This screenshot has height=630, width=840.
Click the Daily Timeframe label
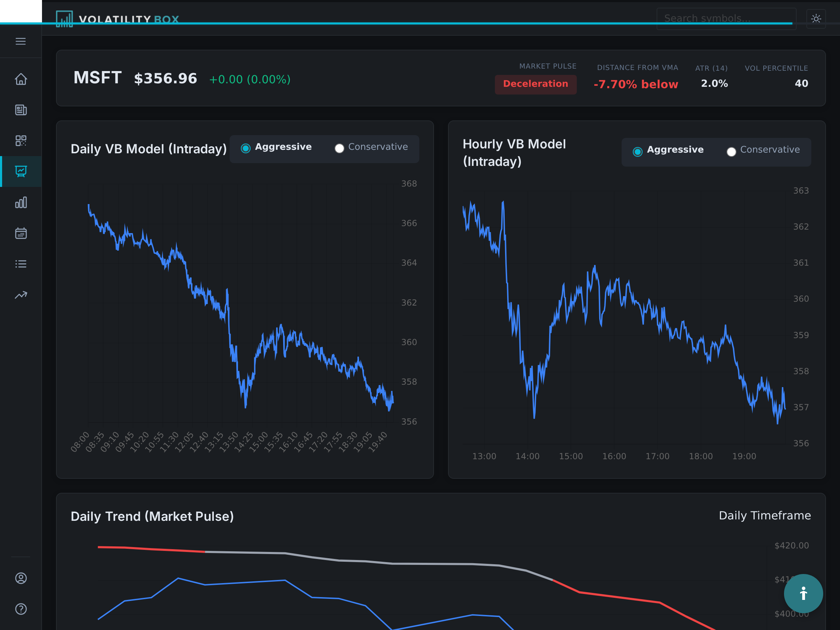(x=765, y=516)
